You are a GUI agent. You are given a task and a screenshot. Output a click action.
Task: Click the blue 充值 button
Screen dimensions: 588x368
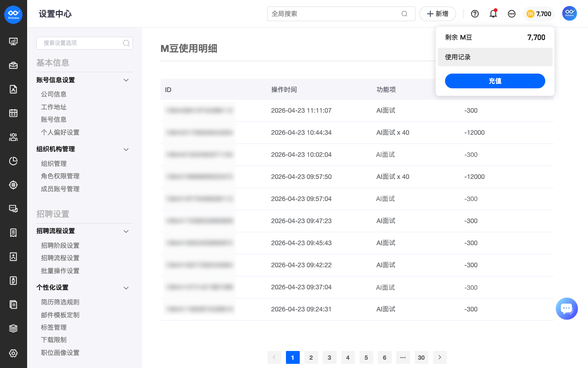click(x=495, y=81)
